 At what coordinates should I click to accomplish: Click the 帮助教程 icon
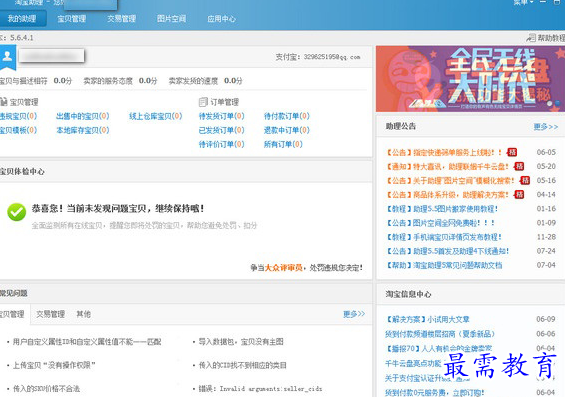531,37
